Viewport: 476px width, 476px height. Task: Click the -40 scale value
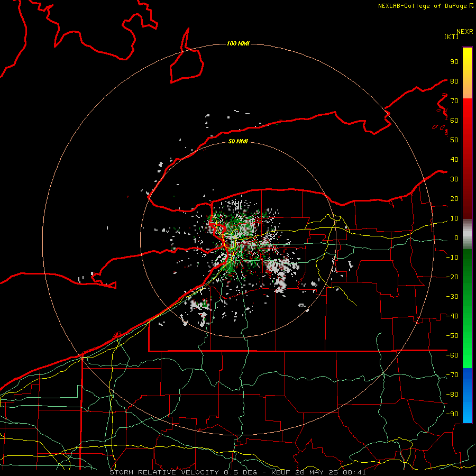[x=452, y=316]
